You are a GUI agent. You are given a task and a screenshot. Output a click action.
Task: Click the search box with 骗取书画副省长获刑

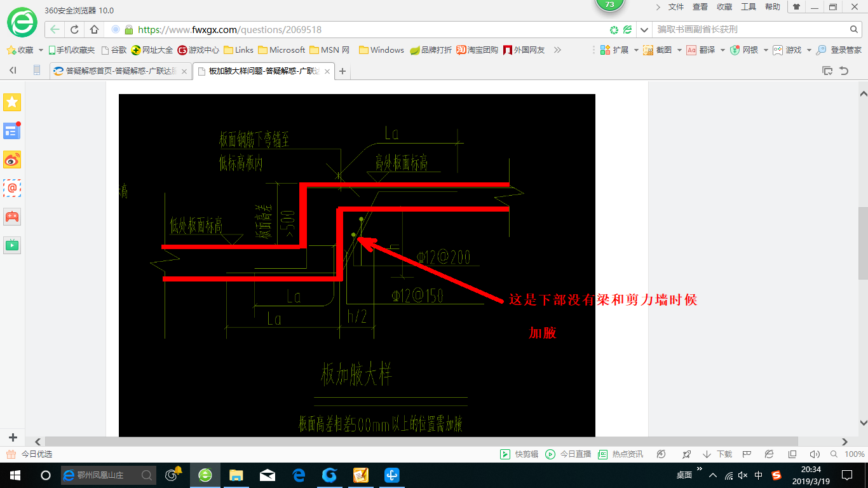point(750,29)
